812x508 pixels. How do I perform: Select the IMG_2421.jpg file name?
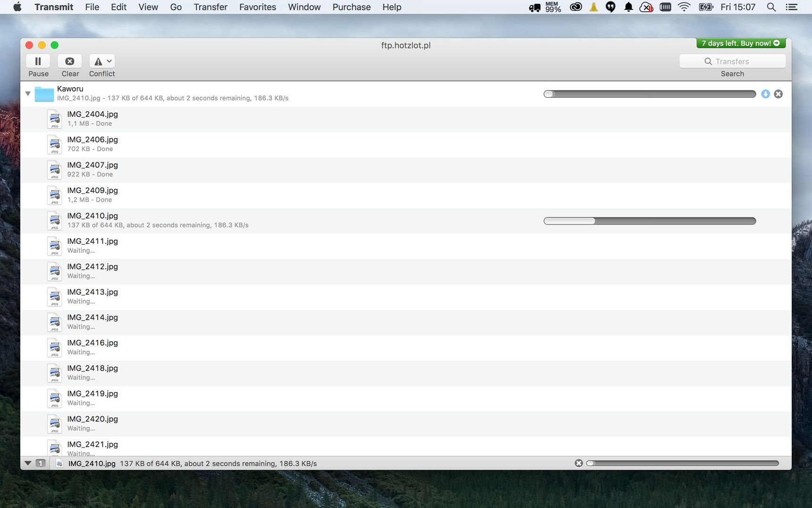[x=93, y=445]
